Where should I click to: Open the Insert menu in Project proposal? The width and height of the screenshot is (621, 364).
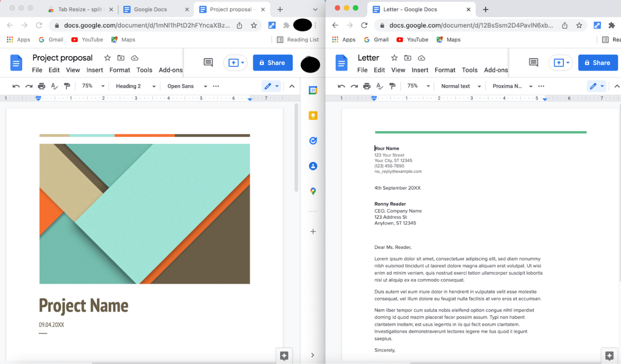pos(95,70)
